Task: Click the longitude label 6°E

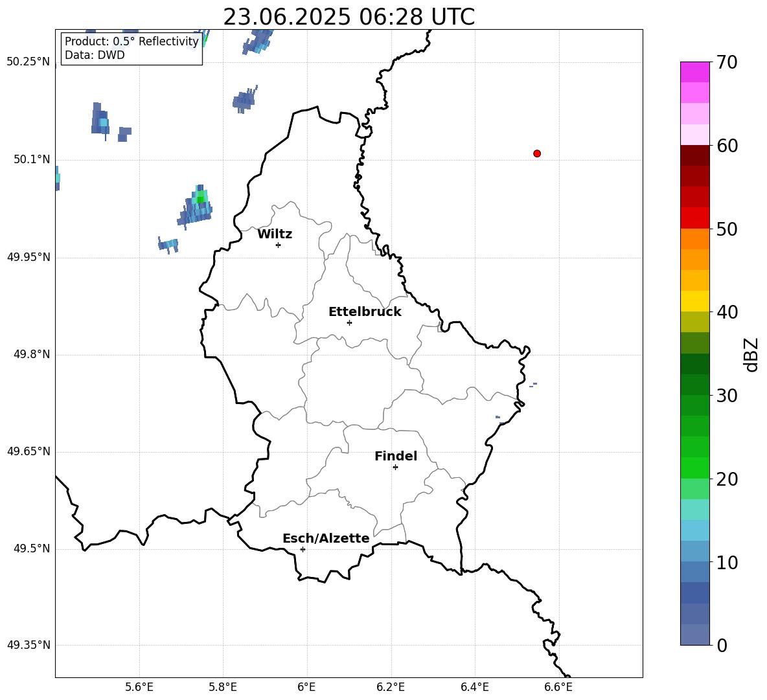Action: click(306, 687)
